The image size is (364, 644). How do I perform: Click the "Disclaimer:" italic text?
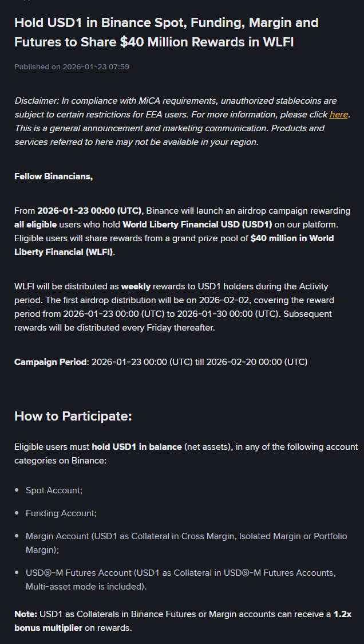(x=37, y=100)
